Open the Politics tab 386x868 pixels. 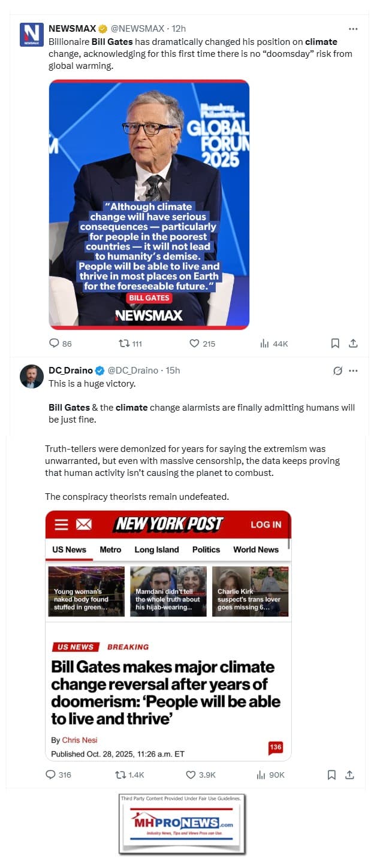206,550
